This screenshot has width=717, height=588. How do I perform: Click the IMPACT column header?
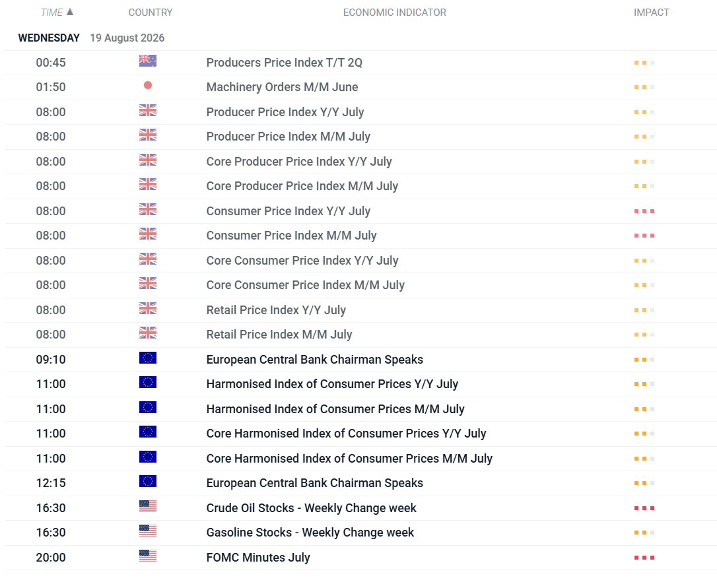[x=651, y=13]
